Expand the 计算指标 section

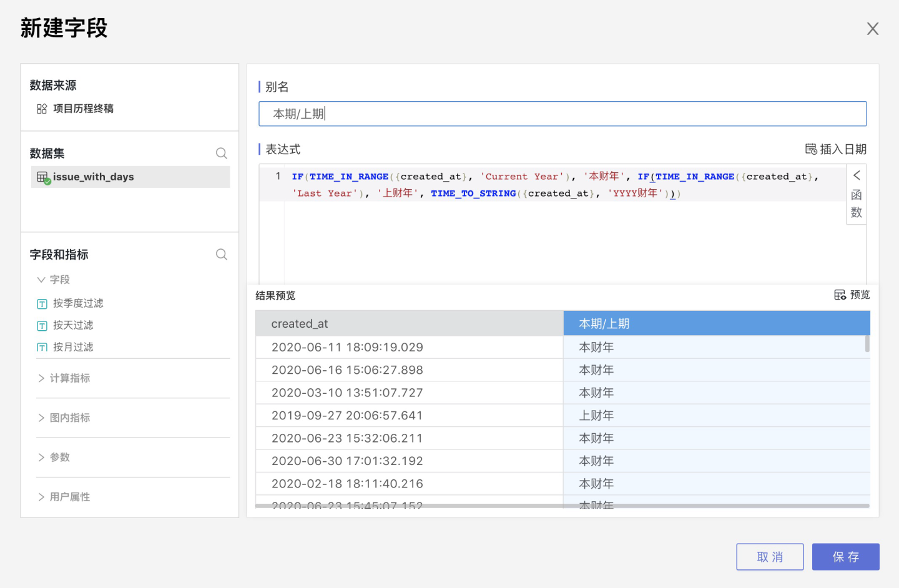click(41, 378)
